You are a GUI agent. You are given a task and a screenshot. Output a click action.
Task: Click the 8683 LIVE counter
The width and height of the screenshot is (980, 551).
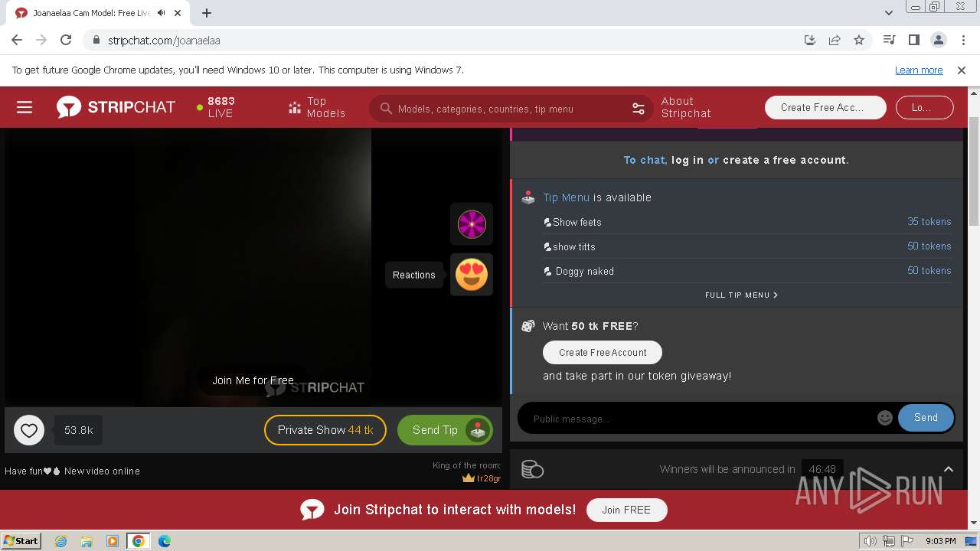[x=215, y=107]
